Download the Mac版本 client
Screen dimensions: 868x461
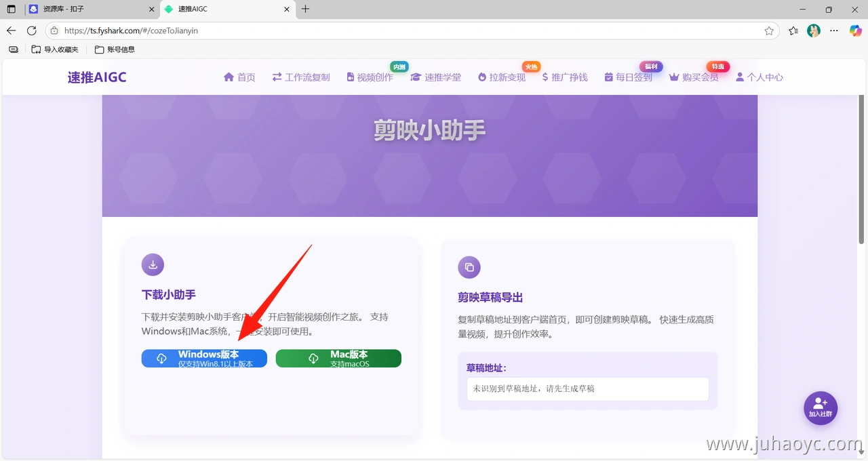pyautogui.click(x=338, y=359)
